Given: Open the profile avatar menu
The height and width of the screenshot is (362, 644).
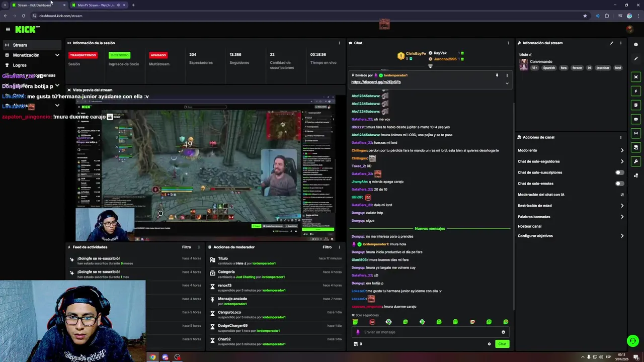Looking at the screenshot, I should (629, 30).
